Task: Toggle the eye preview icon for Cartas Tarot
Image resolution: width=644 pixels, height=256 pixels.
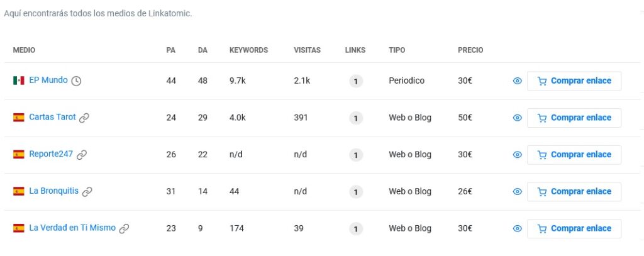Action: (518, 118)
